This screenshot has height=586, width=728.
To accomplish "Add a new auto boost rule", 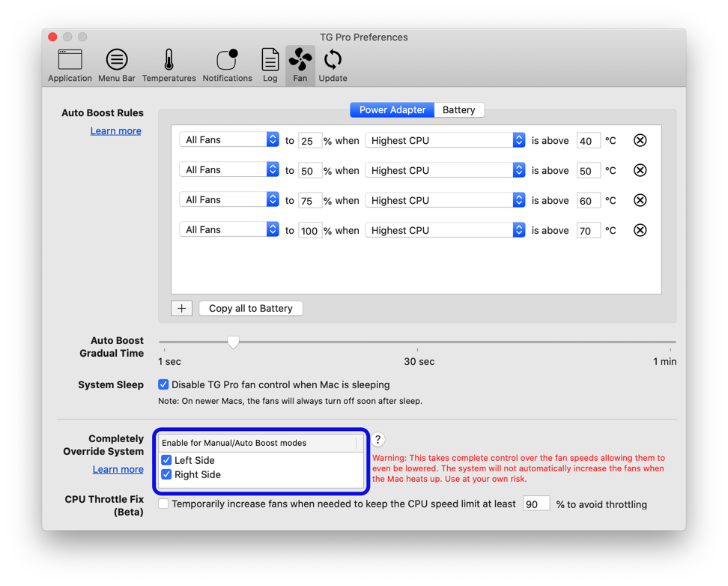I will tap(181, 308).
